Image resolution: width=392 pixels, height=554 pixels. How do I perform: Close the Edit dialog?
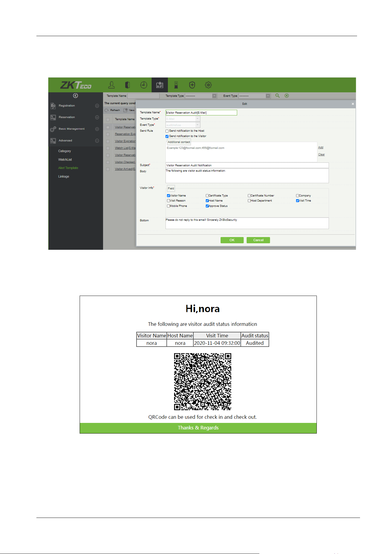pos(353,104)
